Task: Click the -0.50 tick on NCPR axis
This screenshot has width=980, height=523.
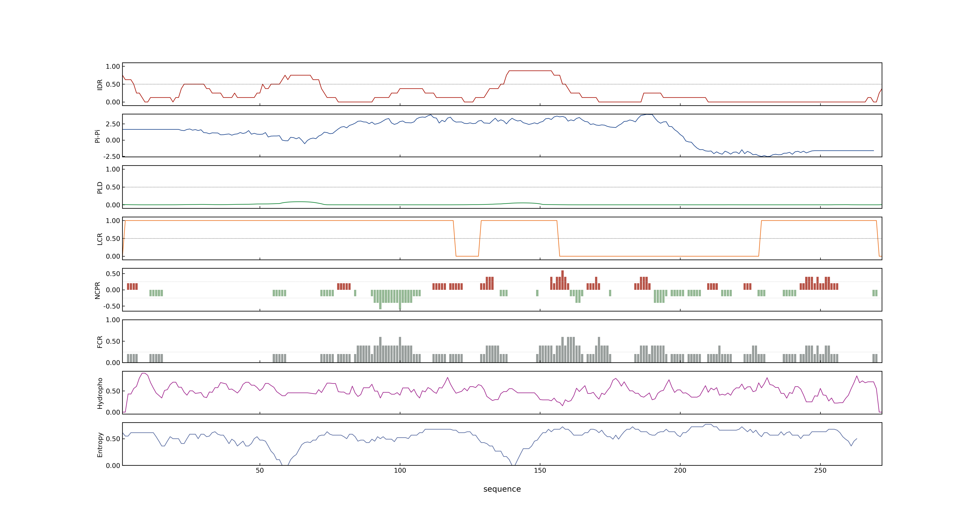Action: (x=111, y=306)
